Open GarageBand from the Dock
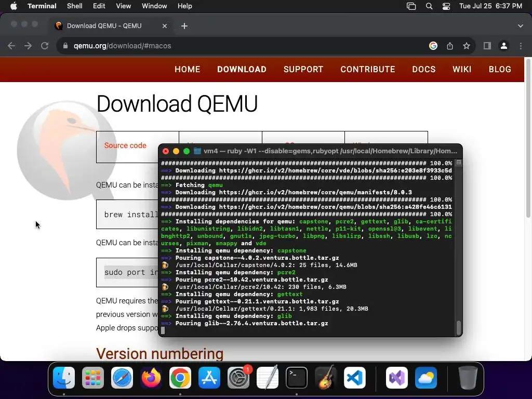532x399 pixels. tap(326, 378)
